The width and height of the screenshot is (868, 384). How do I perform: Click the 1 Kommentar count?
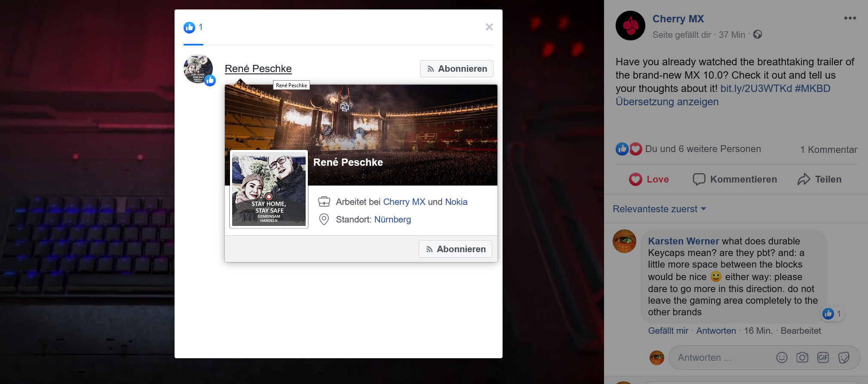(x=828, y=149)
